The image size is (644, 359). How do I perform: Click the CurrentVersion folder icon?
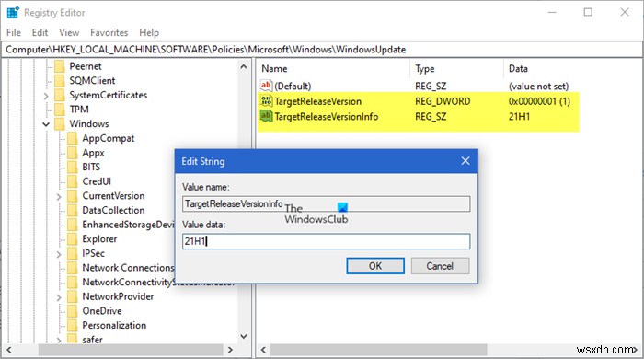pos(73,195)
